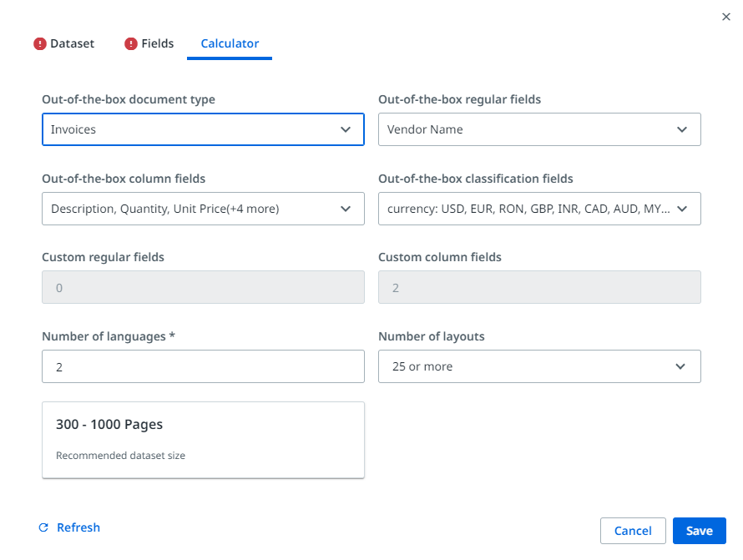Click the chevron in the Invoices dropdown

point(346,129)
